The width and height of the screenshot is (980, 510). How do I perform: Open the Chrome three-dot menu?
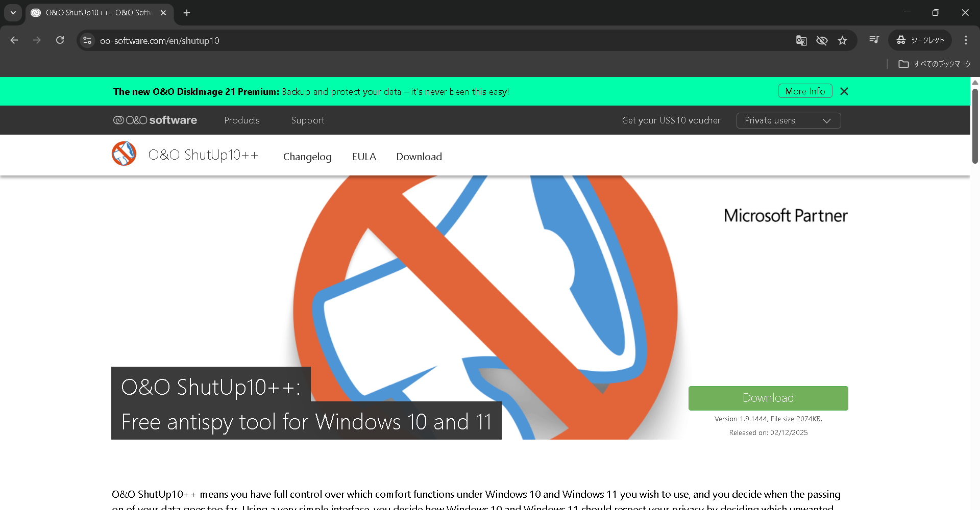pyautogui.click(x=966, y=40)
